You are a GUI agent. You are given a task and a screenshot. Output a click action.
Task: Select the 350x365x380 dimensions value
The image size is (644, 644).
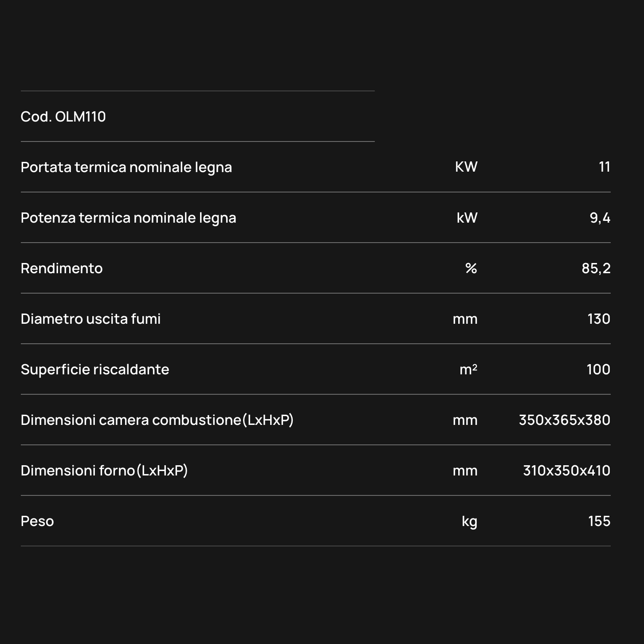[565, 420]
